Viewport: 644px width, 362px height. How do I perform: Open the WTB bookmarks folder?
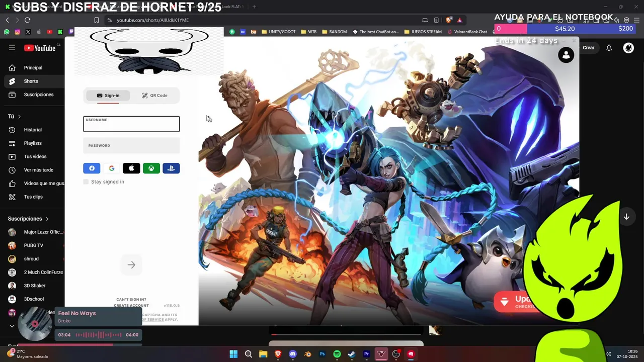pyautogui.click(x=308, y=32)
